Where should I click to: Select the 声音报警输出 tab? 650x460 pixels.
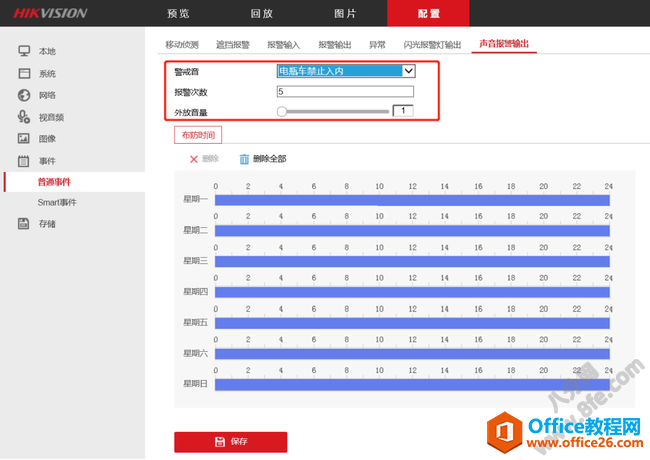504,44
